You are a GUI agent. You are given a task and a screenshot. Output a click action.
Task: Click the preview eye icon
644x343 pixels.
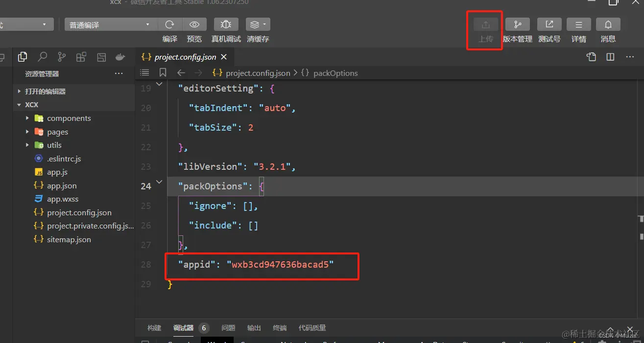(x=194, y=24)
